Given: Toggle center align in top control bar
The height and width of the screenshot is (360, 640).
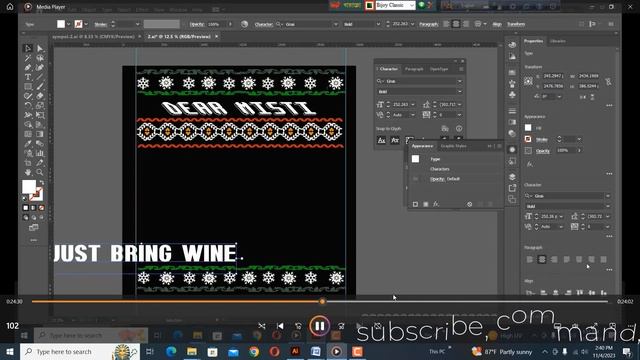Looking at the screenshot, I should pyautogui.click(x=456, y=24).
